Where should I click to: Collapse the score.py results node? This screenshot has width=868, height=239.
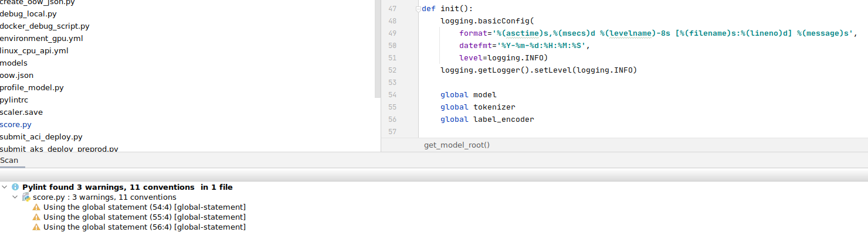[x=15, y=197]
